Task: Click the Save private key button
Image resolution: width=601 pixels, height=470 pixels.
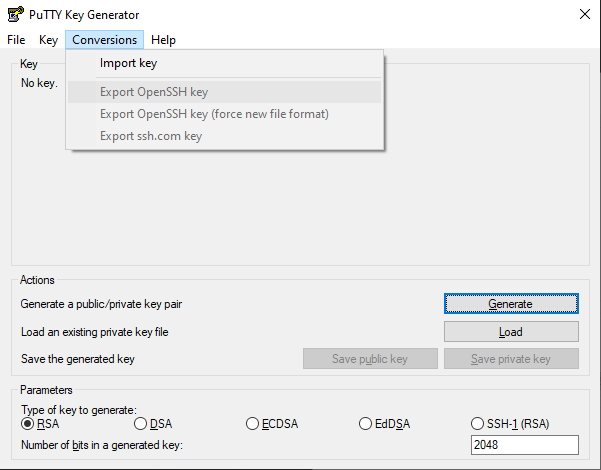Action: [x=511, y=359]
